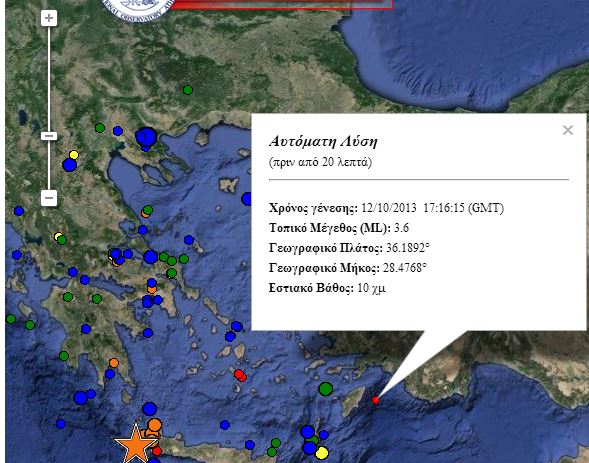589x463 pixels.
Task: Click the yellow marker at Crete's eastern end
Action: (322, 452)
